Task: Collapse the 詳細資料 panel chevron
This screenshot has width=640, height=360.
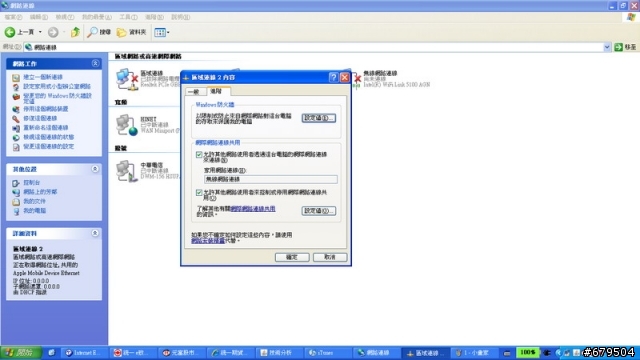Action: pyautogui.click(x=95, y=233)
